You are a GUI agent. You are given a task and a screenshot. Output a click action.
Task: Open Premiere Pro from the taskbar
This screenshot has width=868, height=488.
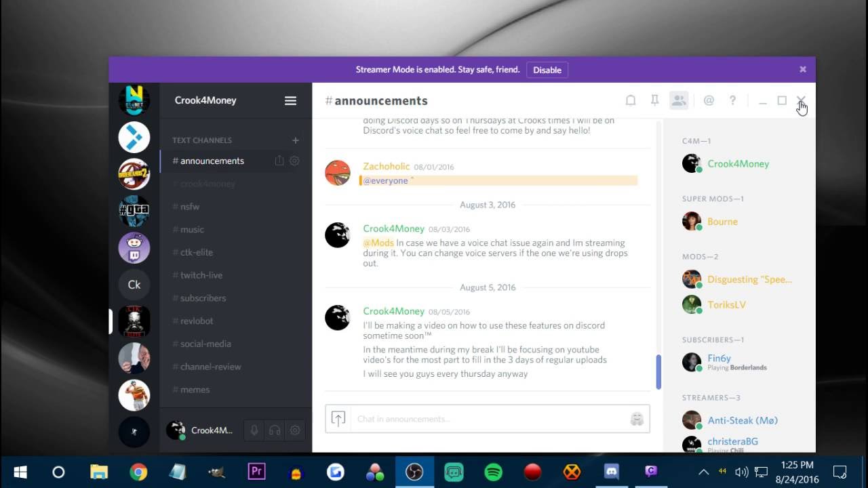[257, 472]
